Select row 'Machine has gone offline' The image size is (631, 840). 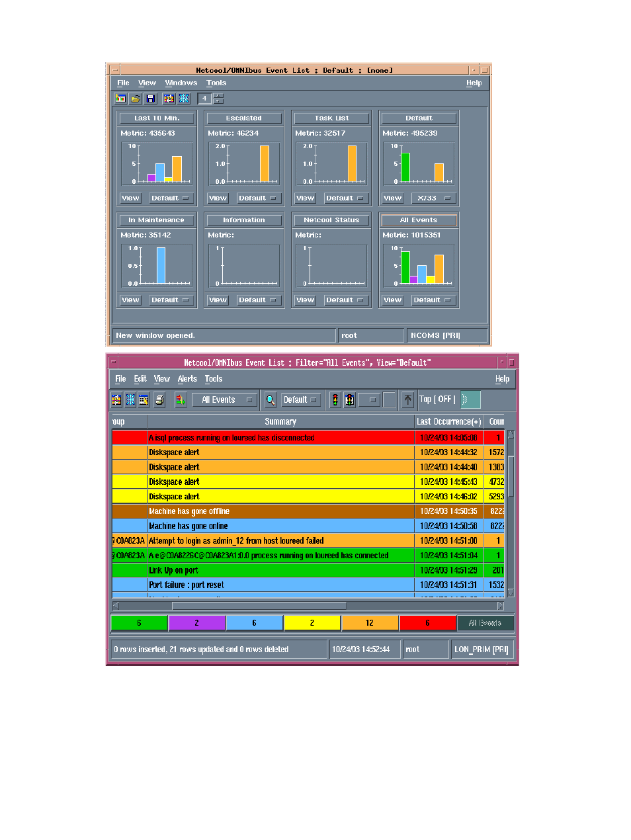point(308,511)
